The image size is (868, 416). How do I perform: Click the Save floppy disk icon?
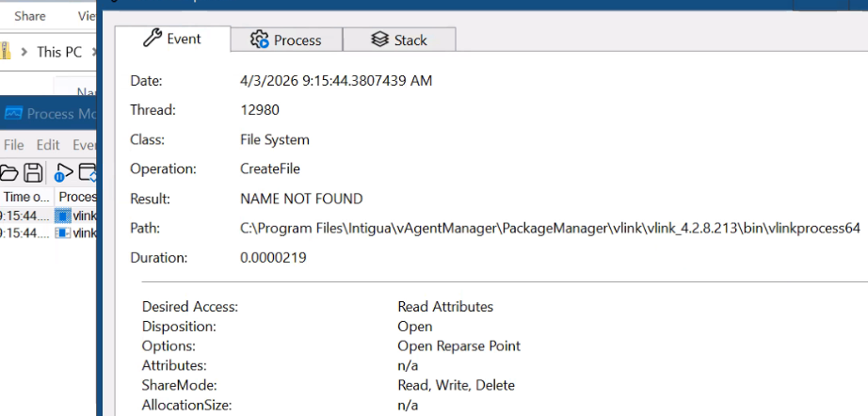tap(33, 172)
